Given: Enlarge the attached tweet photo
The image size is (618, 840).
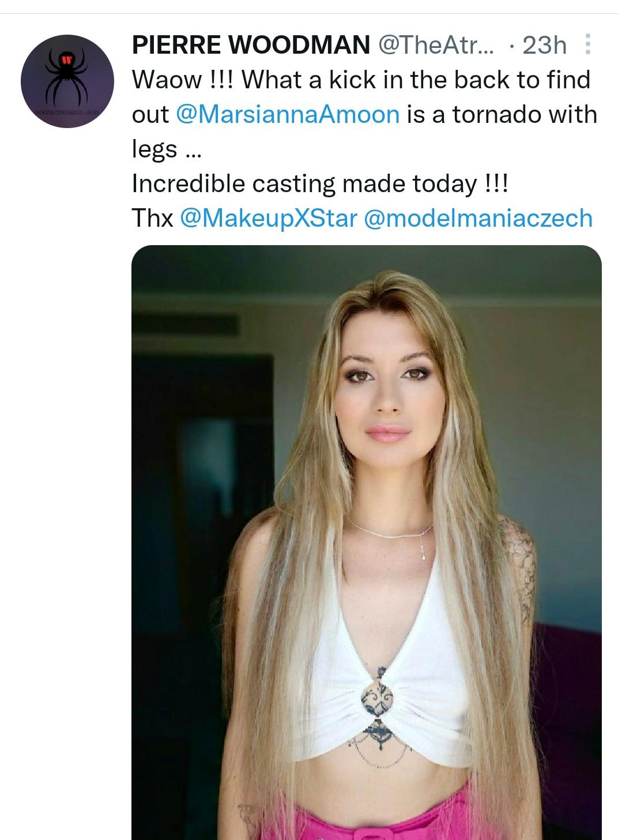Looking at the screenshot, I should click(x=367, y=542).
